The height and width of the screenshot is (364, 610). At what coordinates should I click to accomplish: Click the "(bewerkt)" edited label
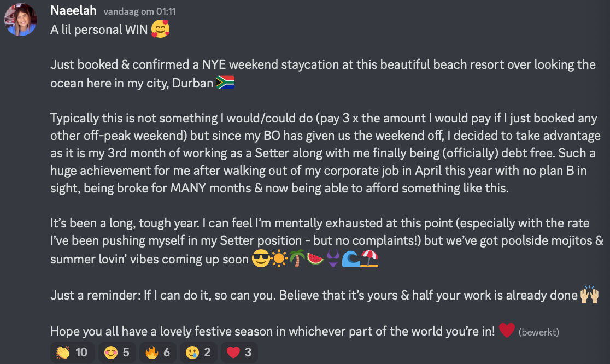pyautogui.click(x=538, y=332)
